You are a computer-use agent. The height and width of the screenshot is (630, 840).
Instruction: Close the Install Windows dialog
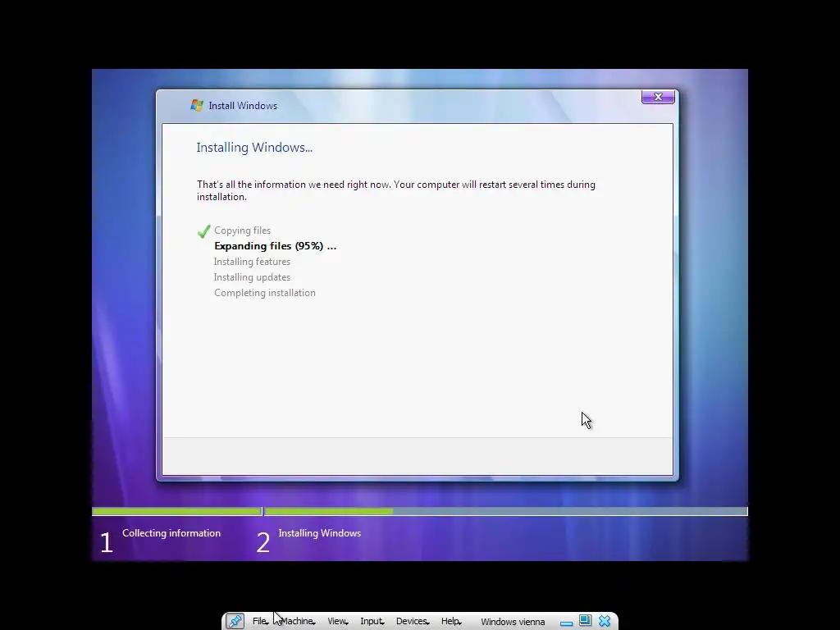click(658, 97)
